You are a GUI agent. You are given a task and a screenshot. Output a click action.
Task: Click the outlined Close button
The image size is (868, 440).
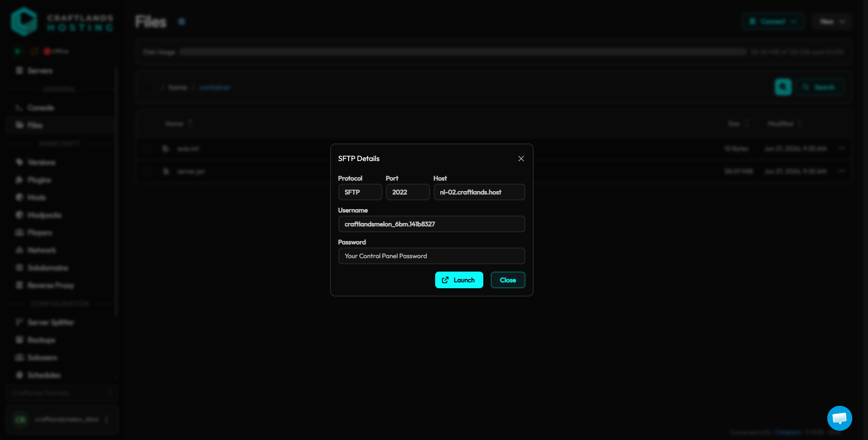click(x=507, y=280)
